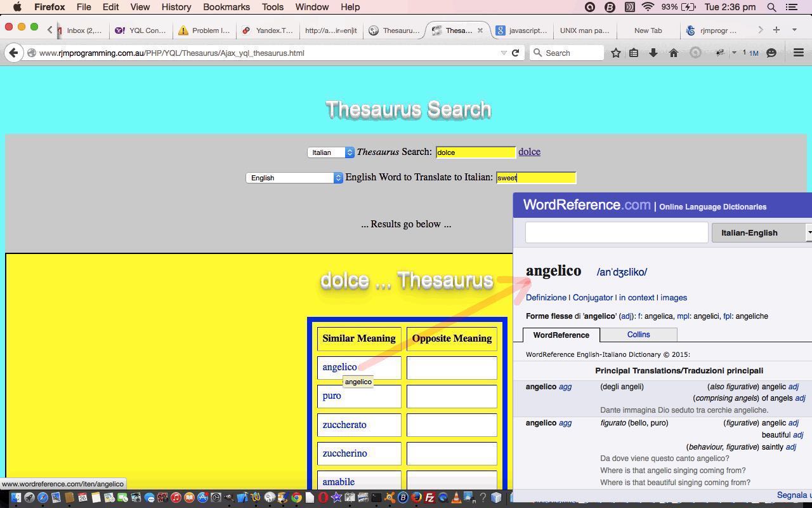Open Google Chrome from the Dock

click(x=296, y=497)
